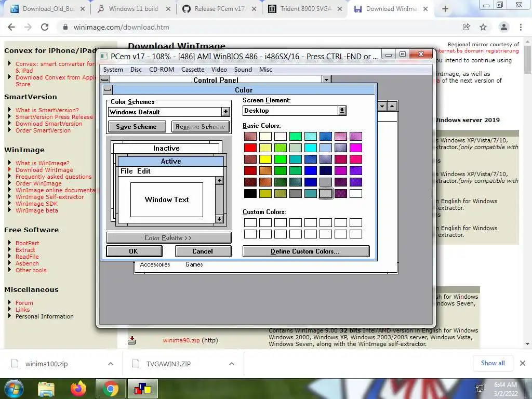
Task: Click the Control Panel minimize arrow
Action: pos(326,79)
